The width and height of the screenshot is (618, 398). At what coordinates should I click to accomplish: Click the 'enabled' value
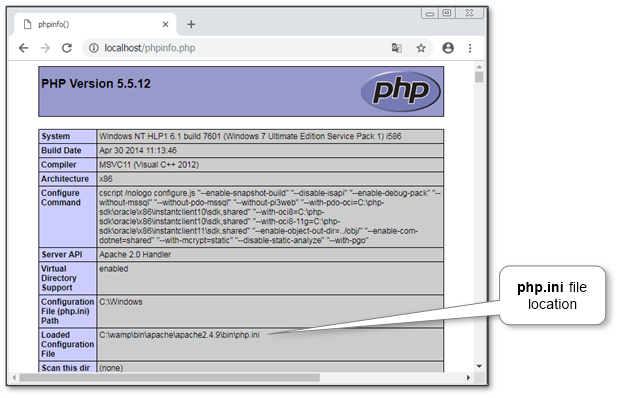(114, 269)
